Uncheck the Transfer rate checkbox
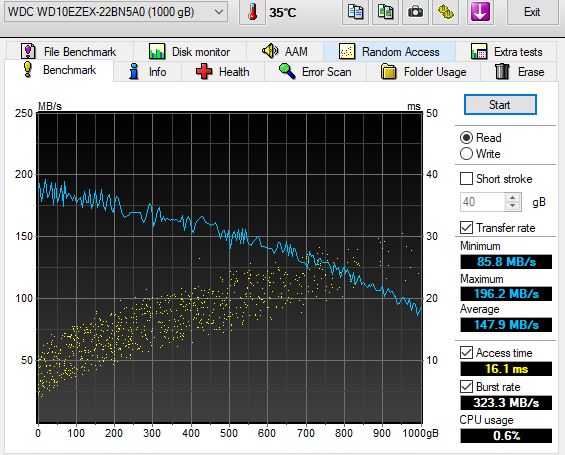This screenshot has height=455, width=565. (x=466, y=228)
